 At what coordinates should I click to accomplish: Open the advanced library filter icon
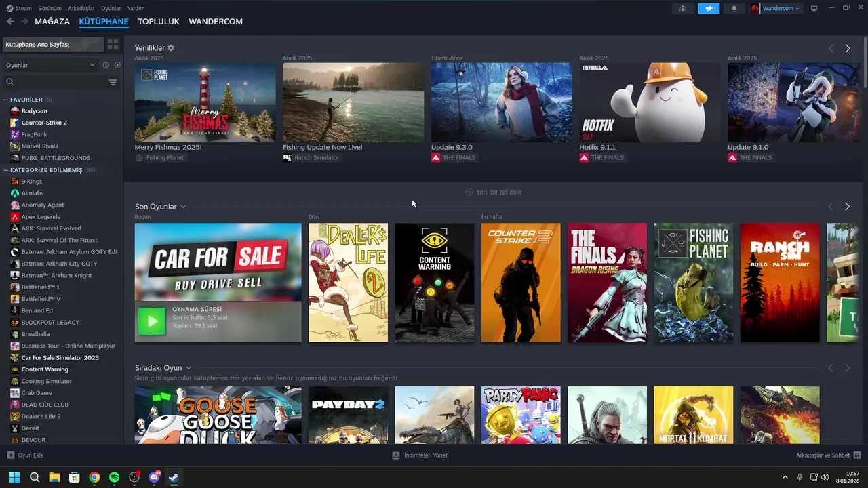(113, 82)
